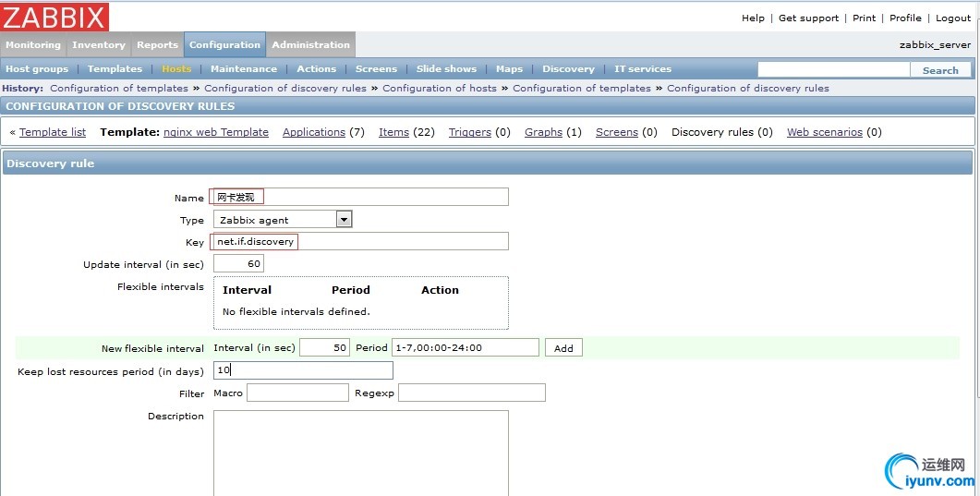Go to Host groups submenu
This screenshot has width=980, height=496.
[x=37, y=68]
